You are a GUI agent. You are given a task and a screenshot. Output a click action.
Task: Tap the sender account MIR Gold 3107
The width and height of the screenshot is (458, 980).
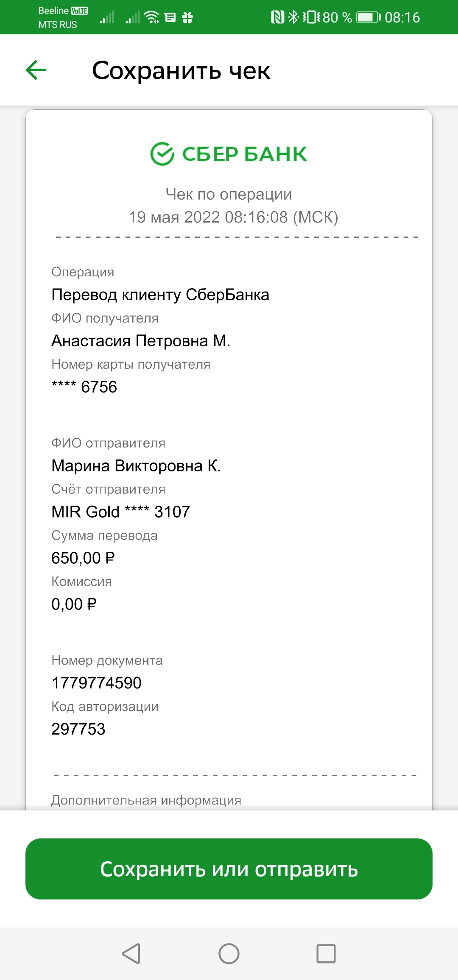(121, 512)
